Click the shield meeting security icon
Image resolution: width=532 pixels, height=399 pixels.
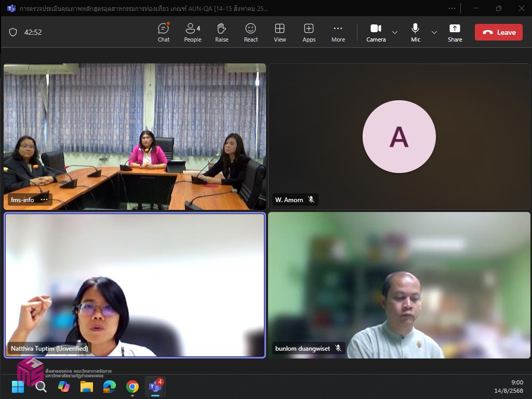[x=13, y=32]
